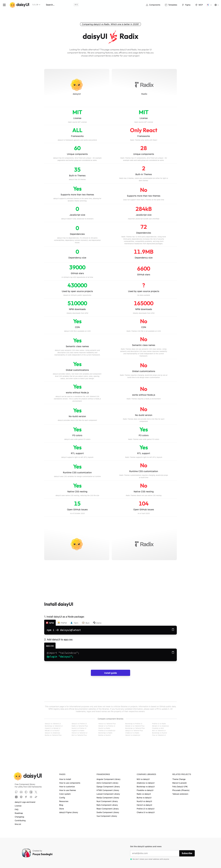Switch to the Yarn install tab
This screenshot has width=221, height=868.
tap(74, 623)
